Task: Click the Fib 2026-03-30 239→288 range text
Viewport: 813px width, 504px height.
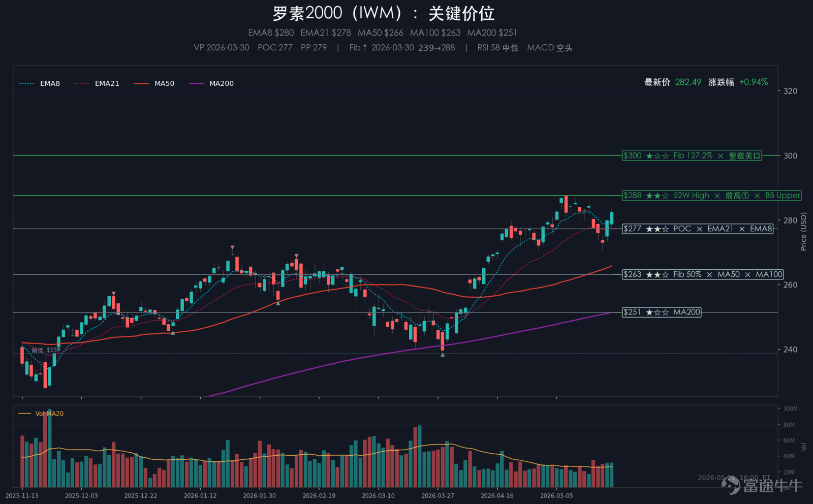Action: point(402,47)
